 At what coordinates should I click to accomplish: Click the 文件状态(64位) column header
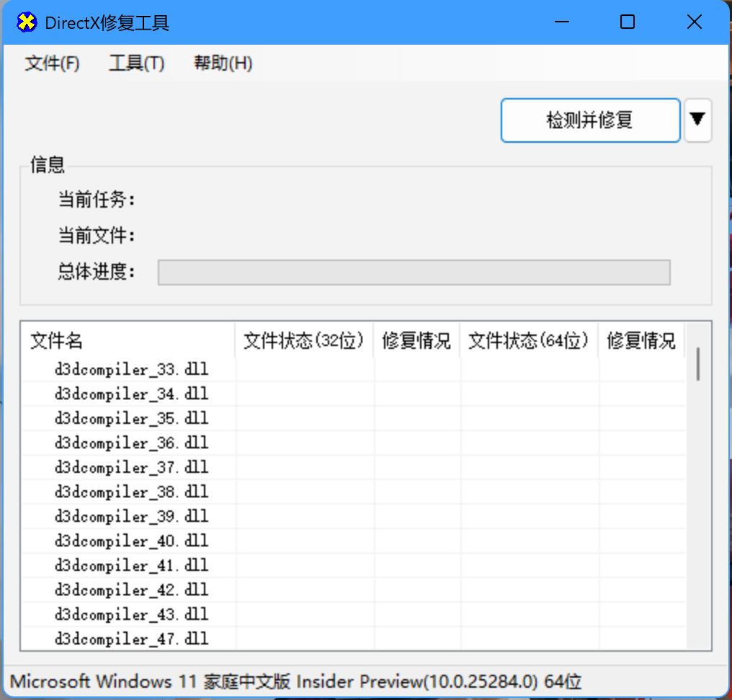(529, 340)
